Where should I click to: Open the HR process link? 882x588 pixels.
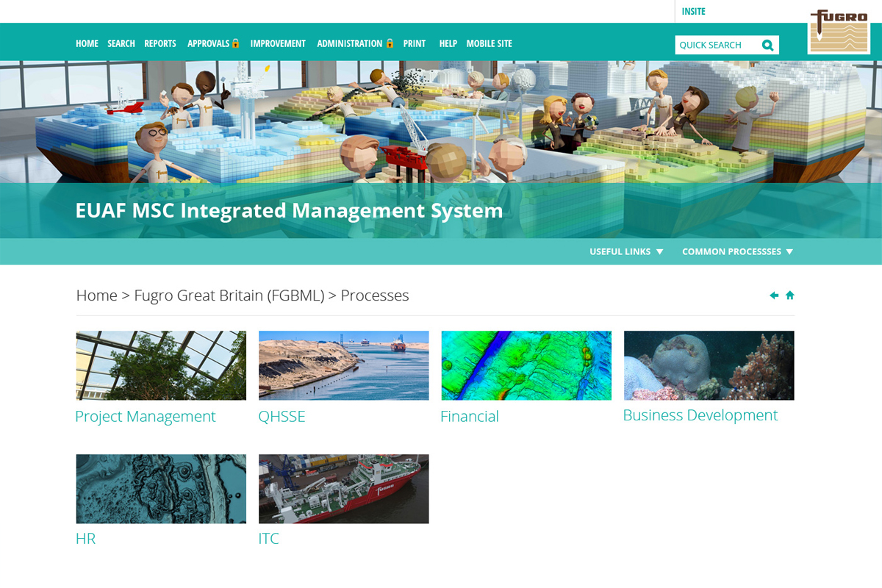point(86,539)
